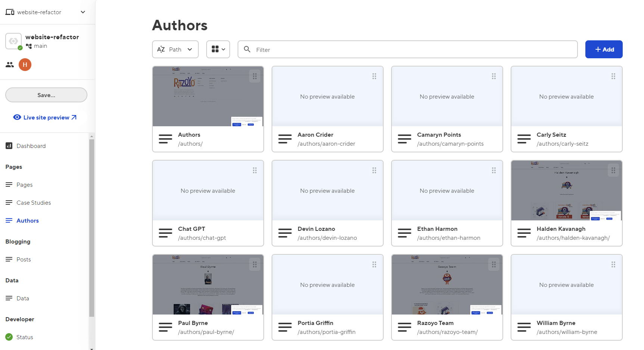
Task: Click the blue Add button
Action: (604, 49)
